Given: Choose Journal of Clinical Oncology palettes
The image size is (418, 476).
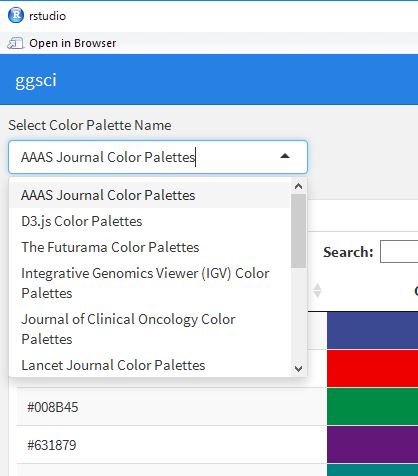Looking at the screenshot, I should pyautogui.click(x=150, y=329).
